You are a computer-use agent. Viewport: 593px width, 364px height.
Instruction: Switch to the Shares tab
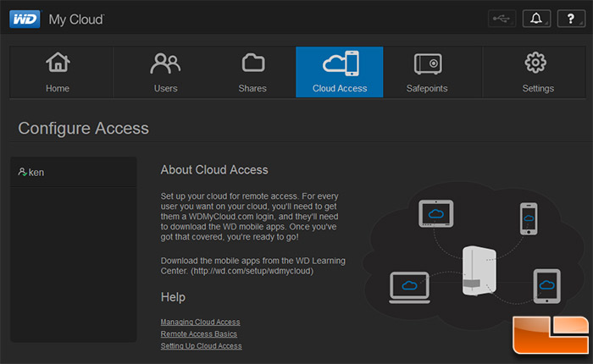pyautogui.click(x=252, y=72)
